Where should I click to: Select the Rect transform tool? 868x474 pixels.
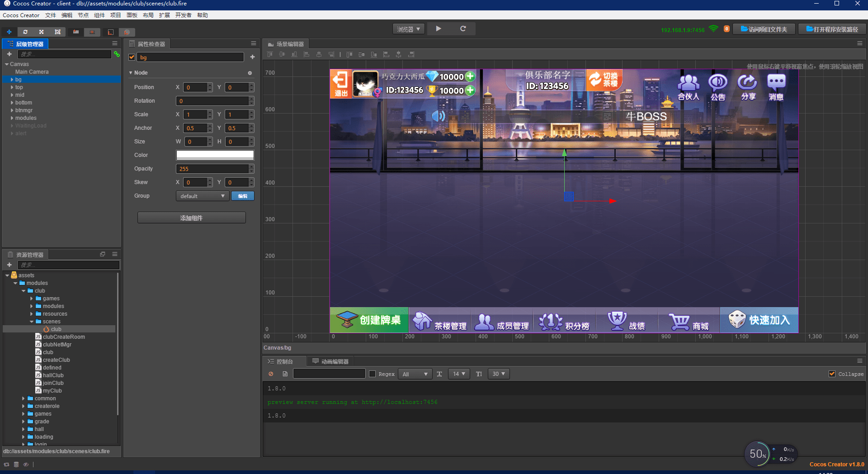pos(57,32)
